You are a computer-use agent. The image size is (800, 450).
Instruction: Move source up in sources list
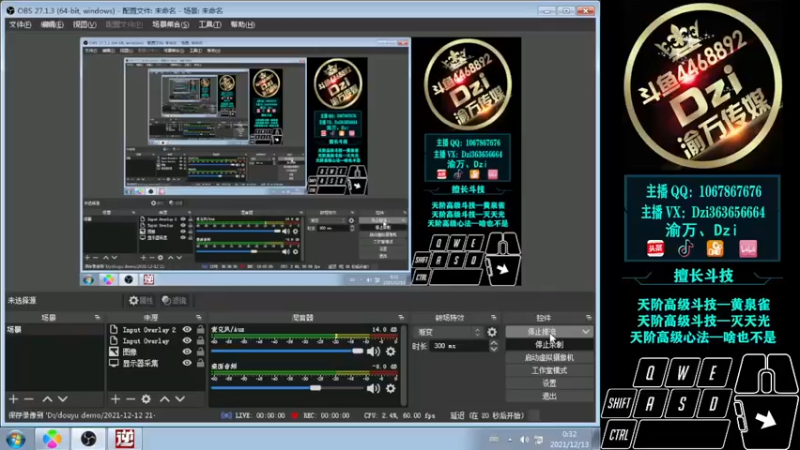(164, 399)
